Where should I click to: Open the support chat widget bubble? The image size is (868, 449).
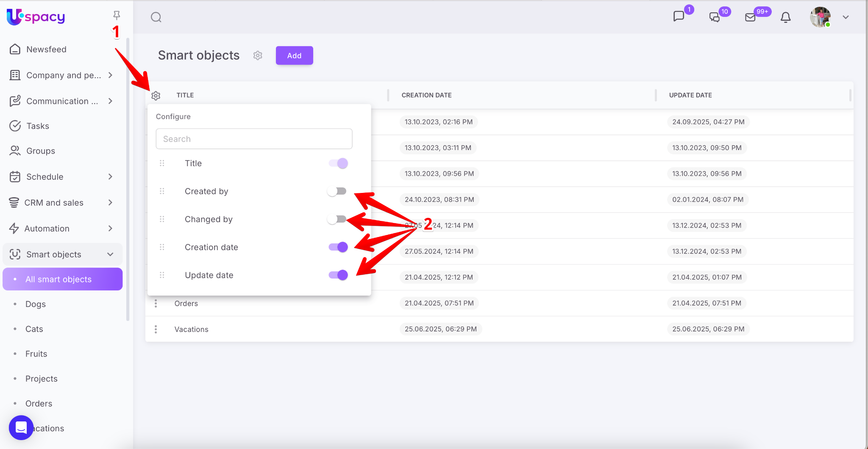coord(21,427)
